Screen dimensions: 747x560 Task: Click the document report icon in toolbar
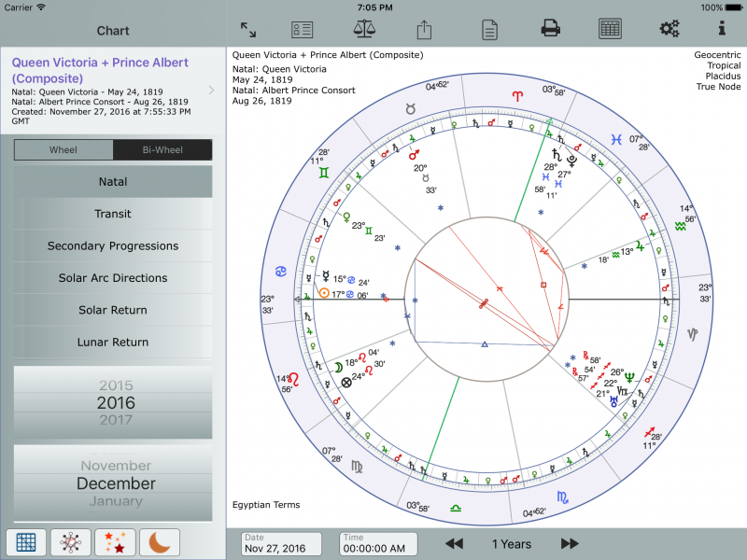coord(488,29)
